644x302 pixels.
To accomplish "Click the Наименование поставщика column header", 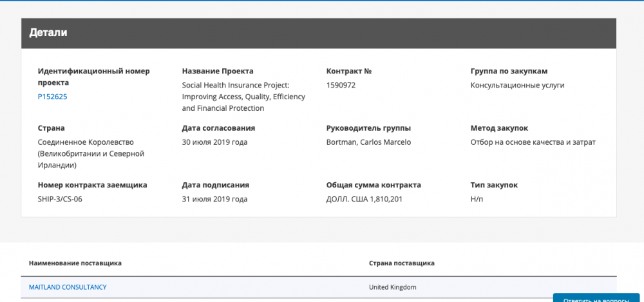I will 75,263.
